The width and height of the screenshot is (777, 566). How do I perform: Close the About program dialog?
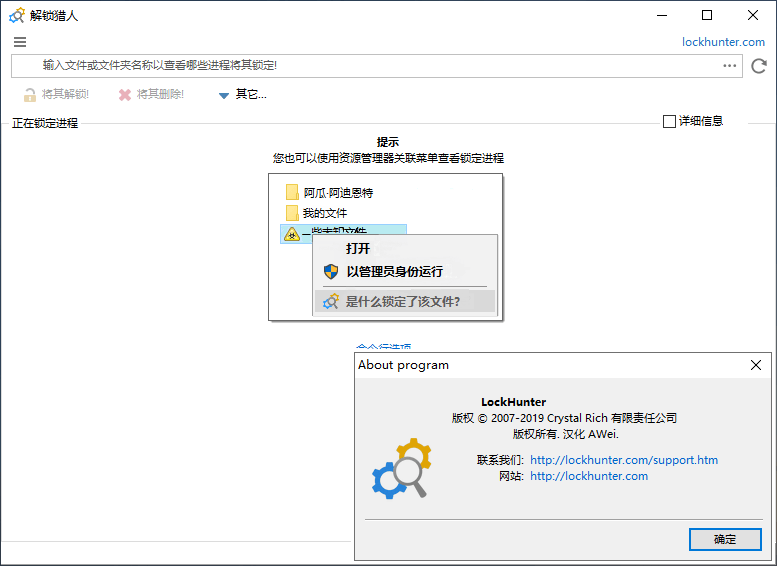coord(756,365)
